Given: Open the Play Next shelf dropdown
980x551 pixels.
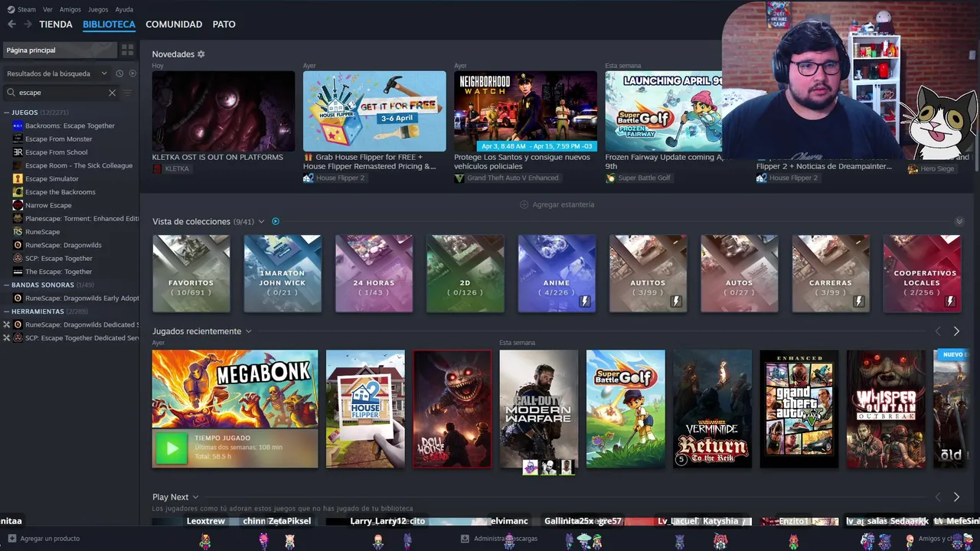Looking at the screenshot, I should (x=195, y=497).
